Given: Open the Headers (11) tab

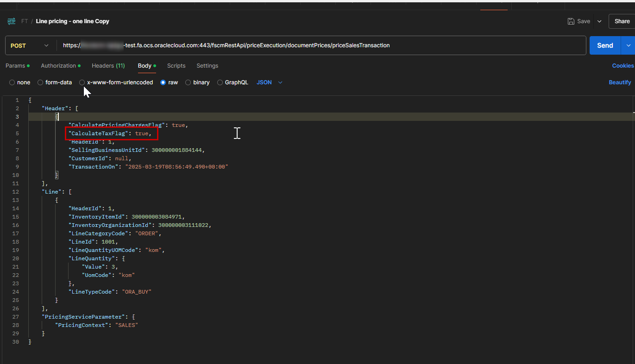Looking at the screenshot, I should click(x=108, y=66).
